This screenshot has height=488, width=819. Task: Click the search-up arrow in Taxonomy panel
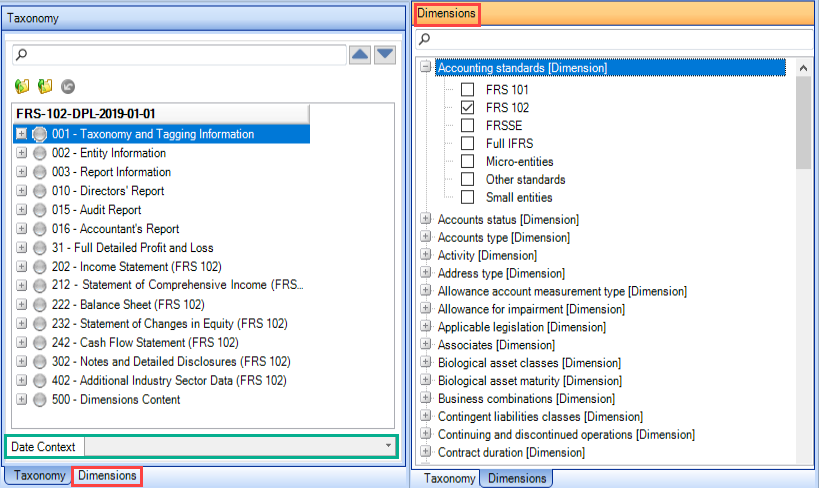coord(360,54)
